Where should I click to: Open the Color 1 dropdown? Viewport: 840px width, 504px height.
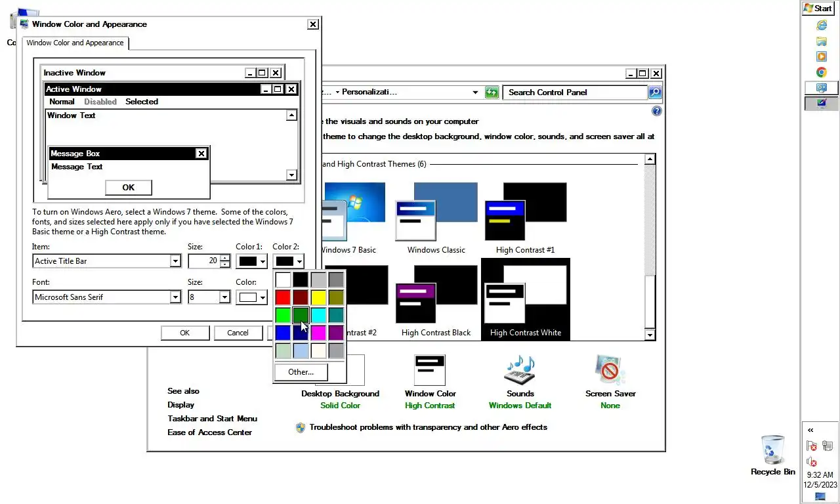(x=252, y=261)
